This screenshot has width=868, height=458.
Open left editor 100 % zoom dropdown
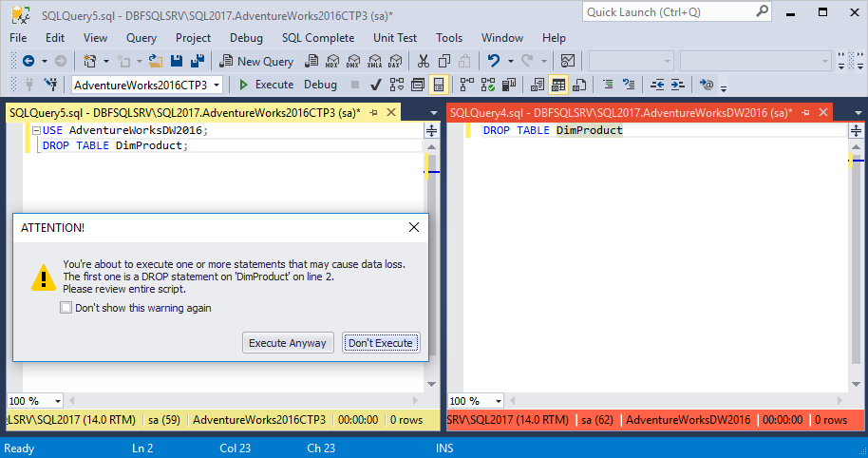click(57, 400)
